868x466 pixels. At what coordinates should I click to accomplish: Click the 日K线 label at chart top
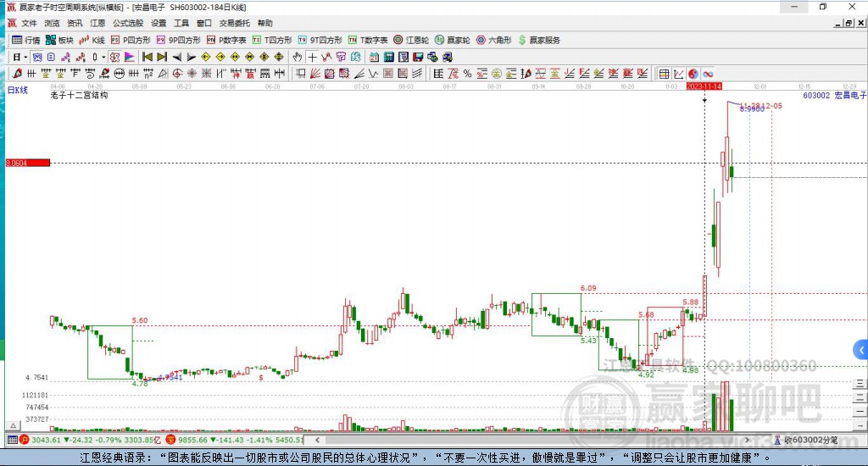coord(17,90)
